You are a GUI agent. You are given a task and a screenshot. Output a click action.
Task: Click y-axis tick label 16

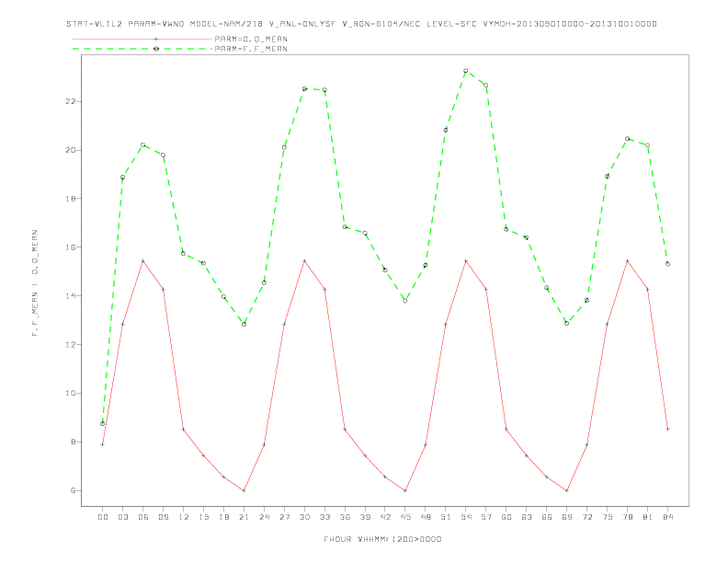point(71,247)
